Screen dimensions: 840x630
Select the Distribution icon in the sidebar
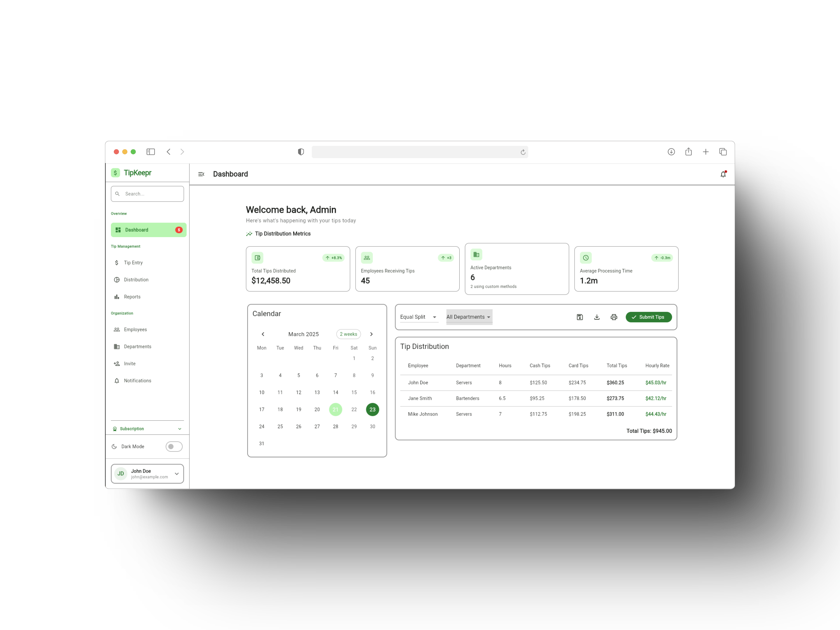[x=117, y=279]
